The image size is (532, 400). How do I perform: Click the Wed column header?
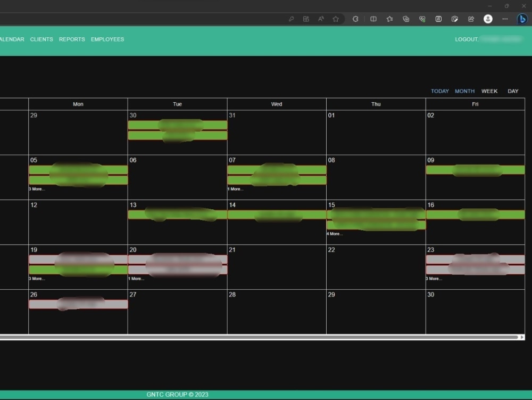tap(277, 104)
